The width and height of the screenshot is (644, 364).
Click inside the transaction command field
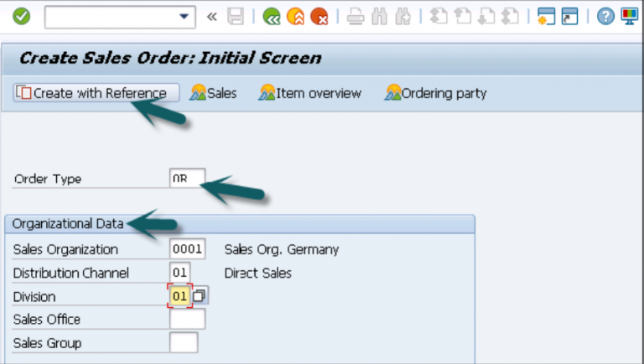coord(109,16)
